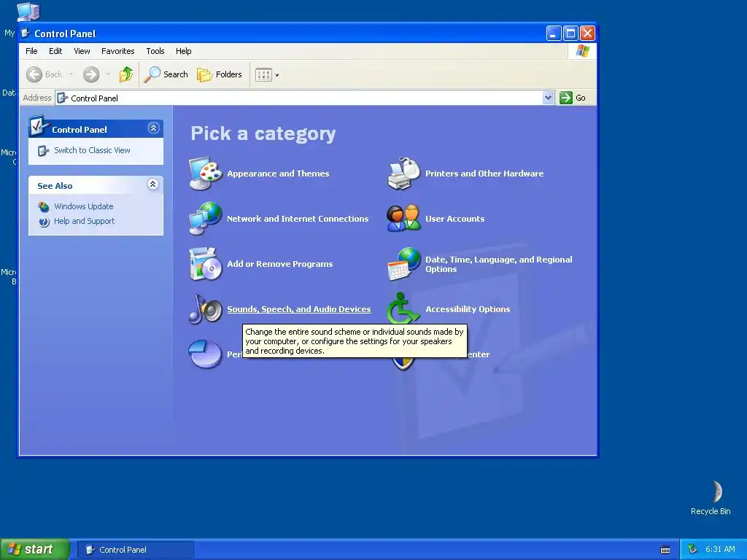The width and height of the screenshot is (747, 560).
Task: Open the User Accounts people icon
Action: click(403, 219)
